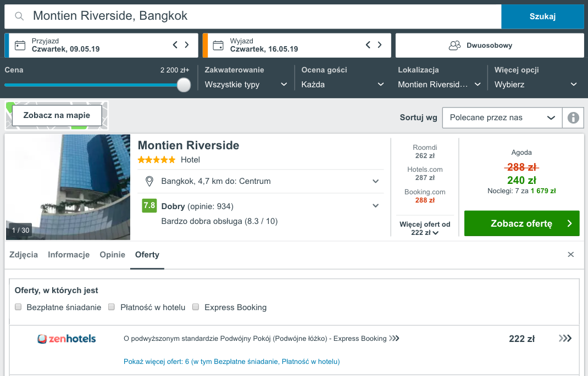This screenshot has height=376, width=588.
Task: Click zenhotels 222 zł price
Action: click(x=522, y=339)
